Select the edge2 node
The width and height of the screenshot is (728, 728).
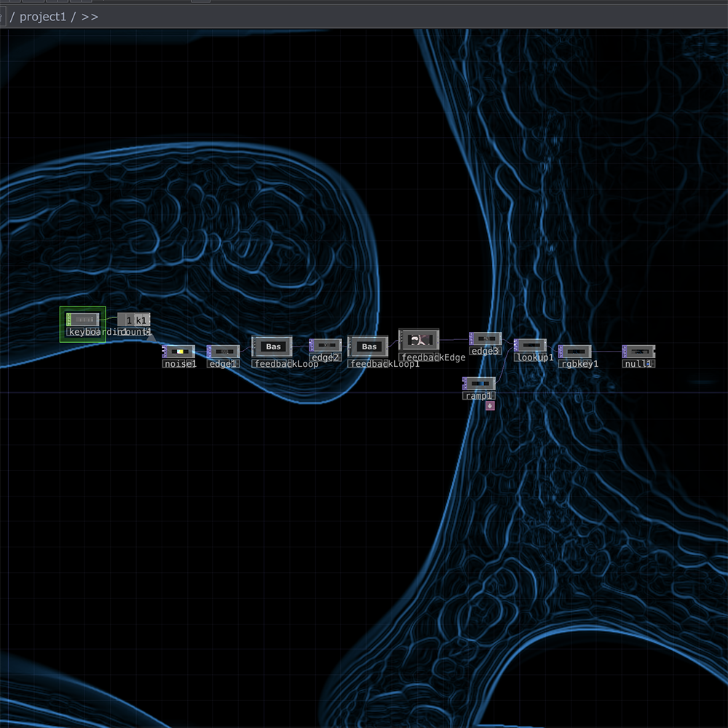point(327,345)
